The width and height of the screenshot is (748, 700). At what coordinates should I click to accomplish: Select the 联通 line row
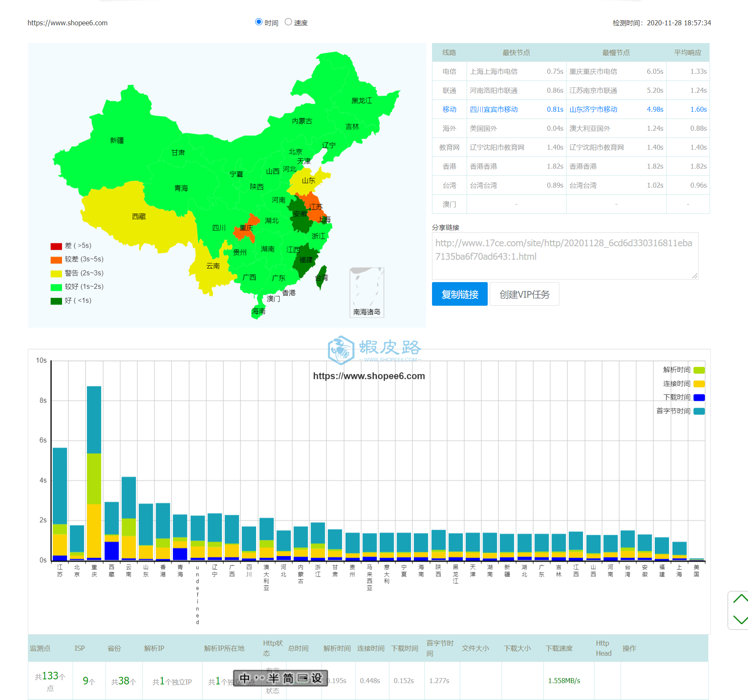(x=571, y=90)
